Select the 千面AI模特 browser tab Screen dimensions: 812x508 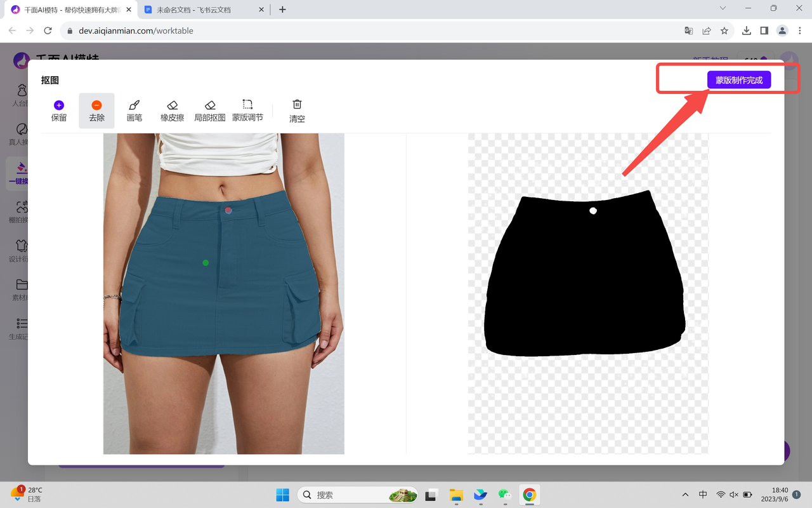click(71, 10)
